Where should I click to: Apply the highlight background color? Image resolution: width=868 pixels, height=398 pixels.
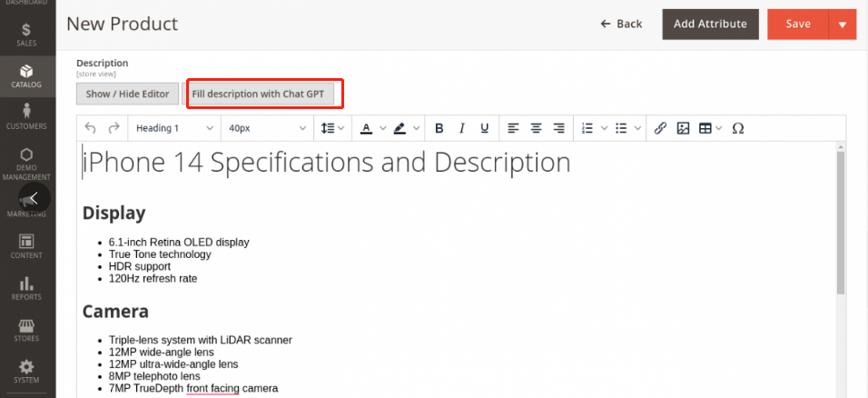click(399, 129)
